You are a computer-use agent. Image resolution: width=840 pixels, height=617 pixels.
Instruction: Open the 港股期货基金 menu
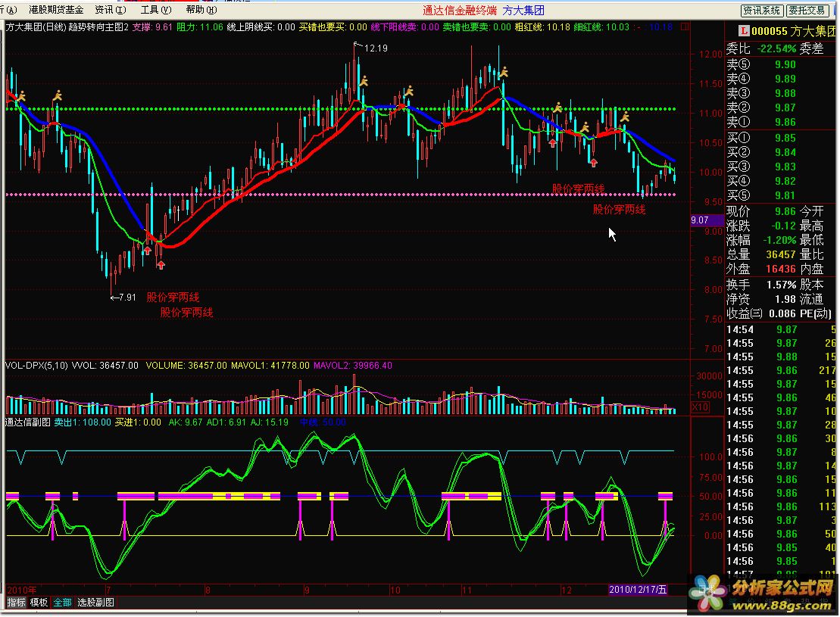click(x=56, y=10)
